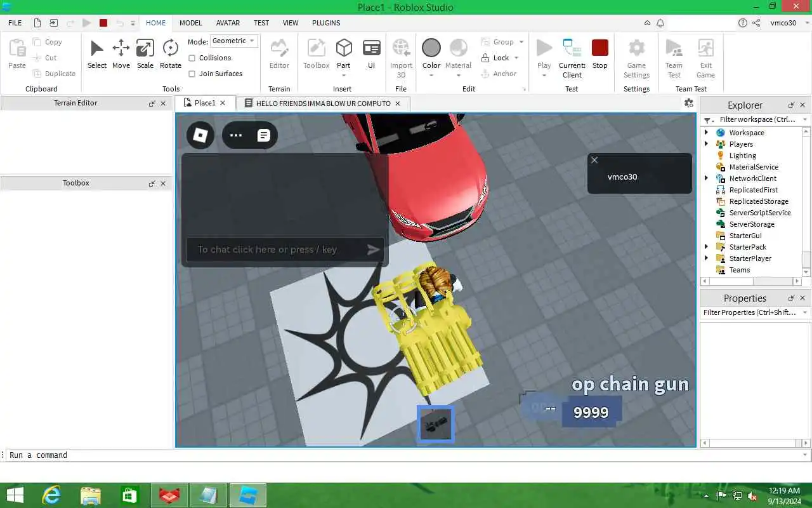The width and height of the screenshot is (812, 508).
Task: Expand the NetworkClient tree node
Action: 706,178
